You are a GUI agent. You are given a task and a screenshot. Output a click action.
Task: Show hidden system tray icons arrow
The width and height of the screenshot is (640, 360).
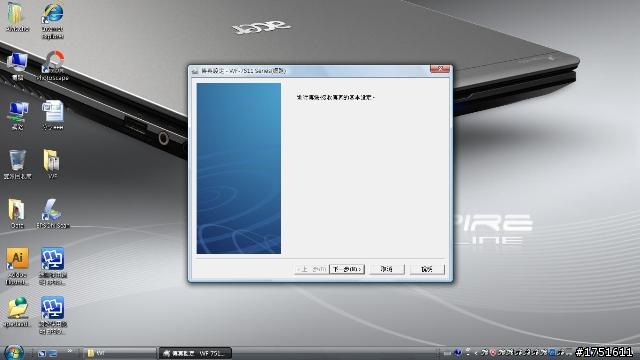tap(476, 353)
